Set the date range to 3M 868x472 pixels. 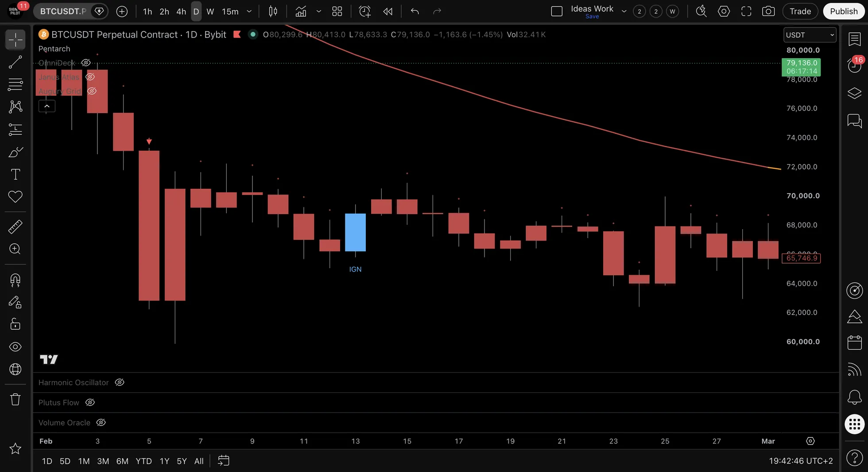pos(103,461)
